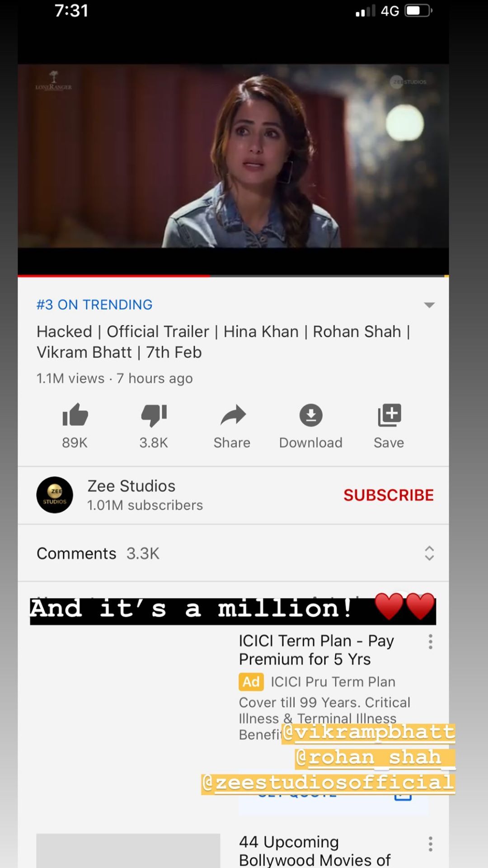The image size is (488, 868).
Task: Subscribe to Zee Studios channel
Action: point(389,495)
